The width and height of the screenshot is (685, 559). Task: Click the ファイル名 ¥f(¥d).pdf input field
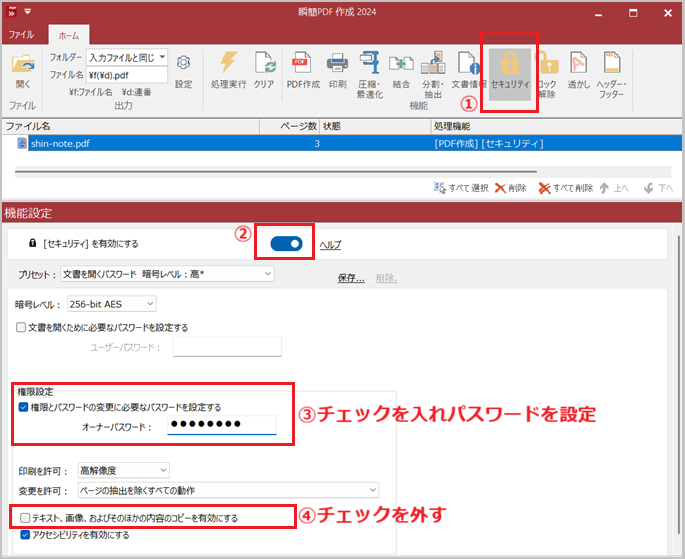127,75
